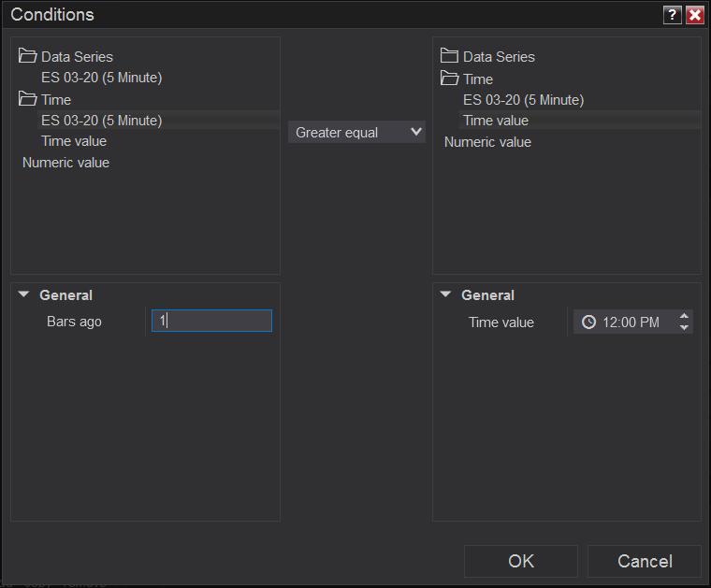The image size is (711, 588).
Task: Open the Greater equal comparison dropdown
Action: pyautogui.click(x=356, y=133)
